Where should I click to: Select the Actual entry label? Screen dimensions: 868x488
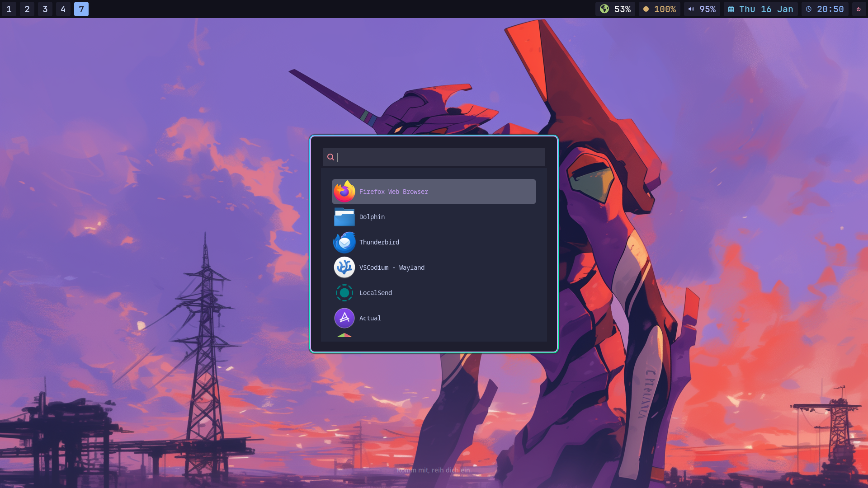370,318
